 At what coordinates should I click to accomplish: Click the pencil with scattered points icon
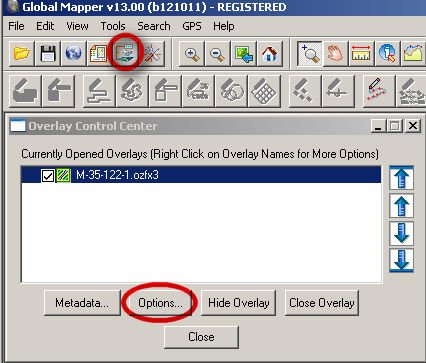point(305,91)
